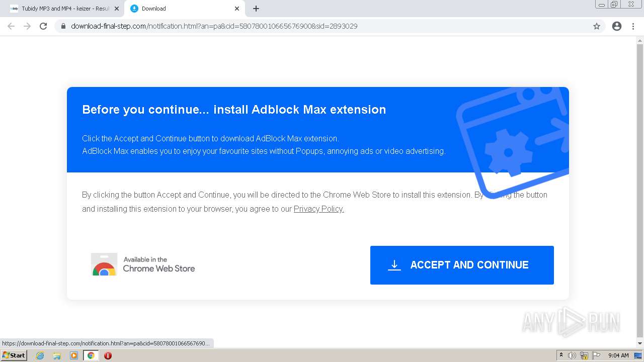Reload the current page
Screen dimensions: 644x362
click(43, 26)
